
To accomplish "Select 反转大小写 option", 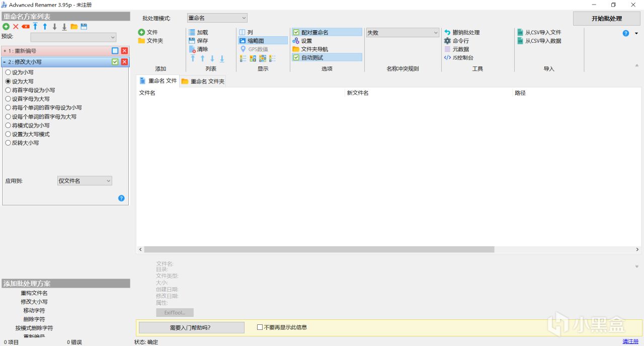I will 22,143.
